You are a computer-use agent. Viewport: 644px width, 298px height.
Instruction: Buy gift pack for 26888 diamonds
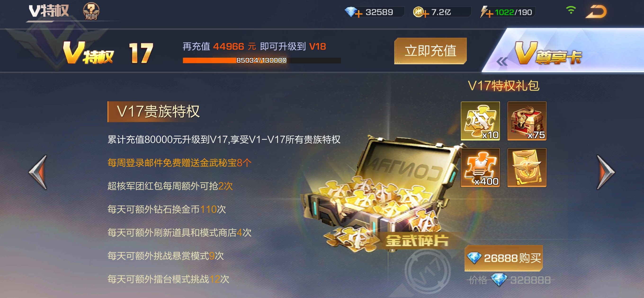tap(504, 258)
